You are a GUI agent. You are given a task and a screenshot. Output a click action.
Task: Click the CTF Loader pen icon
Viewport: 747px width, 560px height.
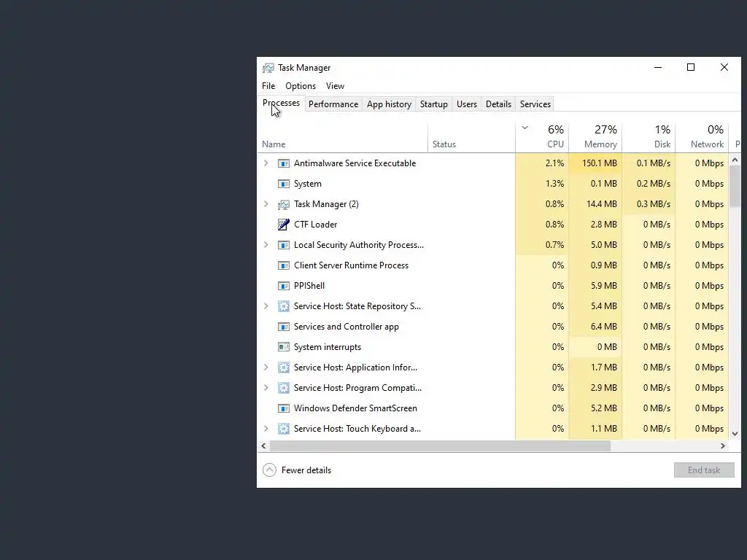(284, 225)
